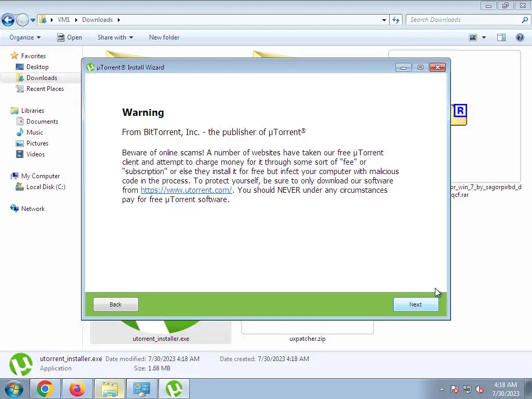Toggle the preview pane icon

501,37
